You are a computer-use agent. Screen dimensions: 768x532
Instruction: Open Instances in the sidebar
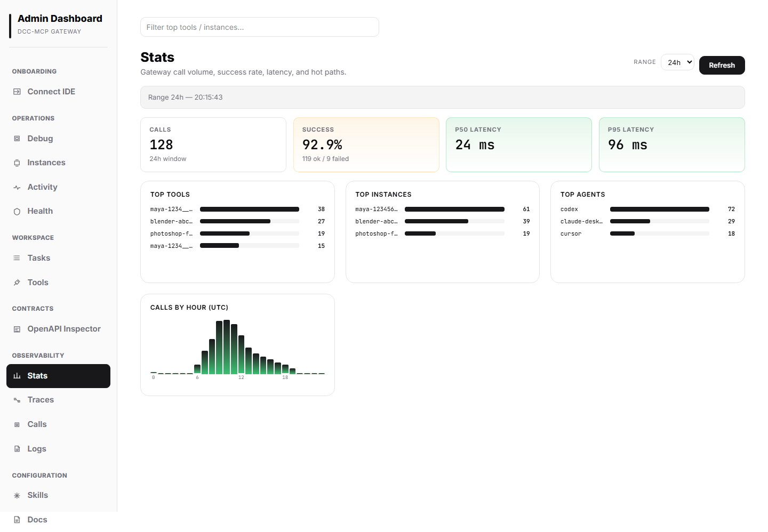(58, 163)
